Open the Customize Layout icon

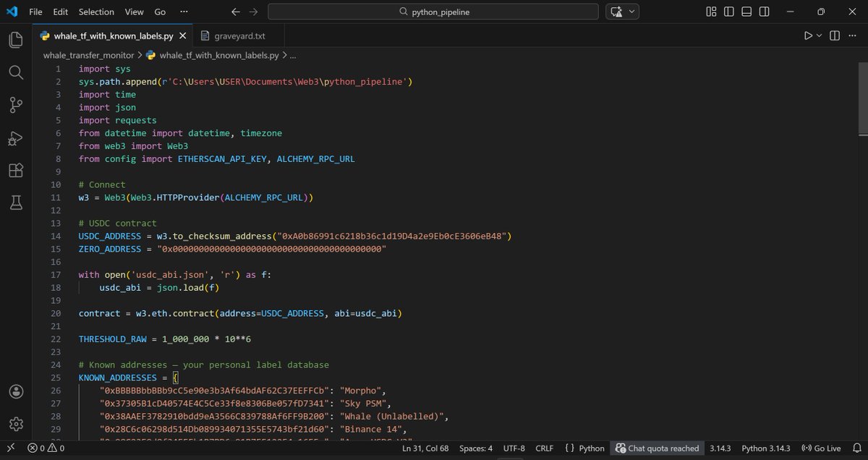pyautogui.click(x=712, y=12)
